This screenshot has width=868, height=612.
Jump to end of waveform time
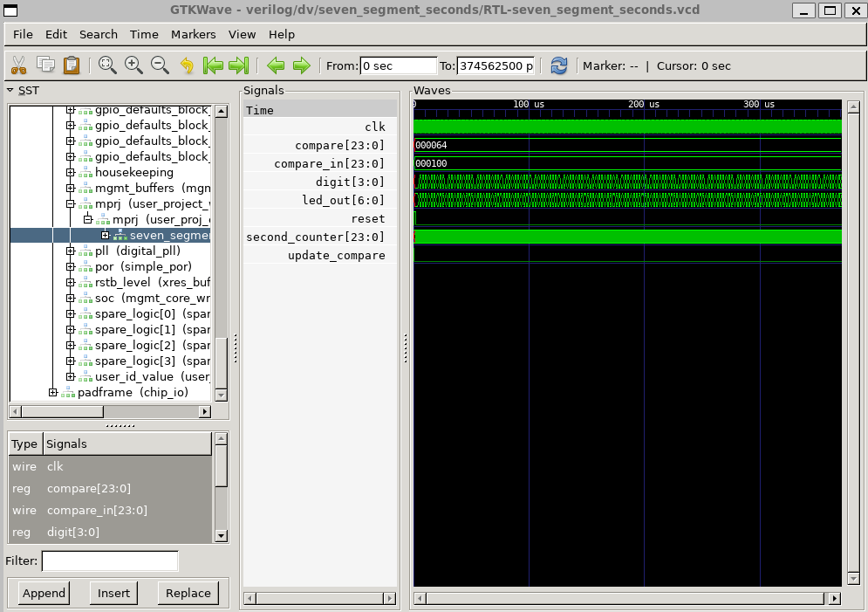point(238,65)
